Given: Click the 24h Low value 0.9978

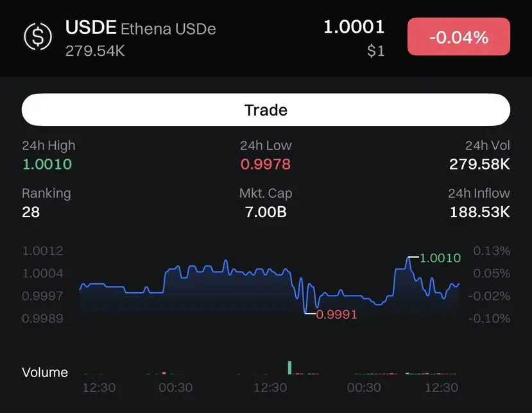Looking at the screenshot, I should click(266, 164).
